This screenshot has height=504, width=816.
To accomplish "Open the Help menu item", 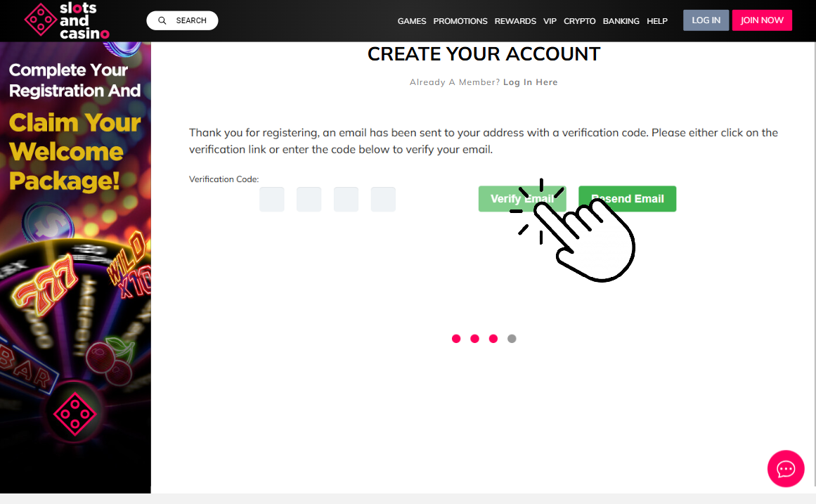I will pos(656,21).
